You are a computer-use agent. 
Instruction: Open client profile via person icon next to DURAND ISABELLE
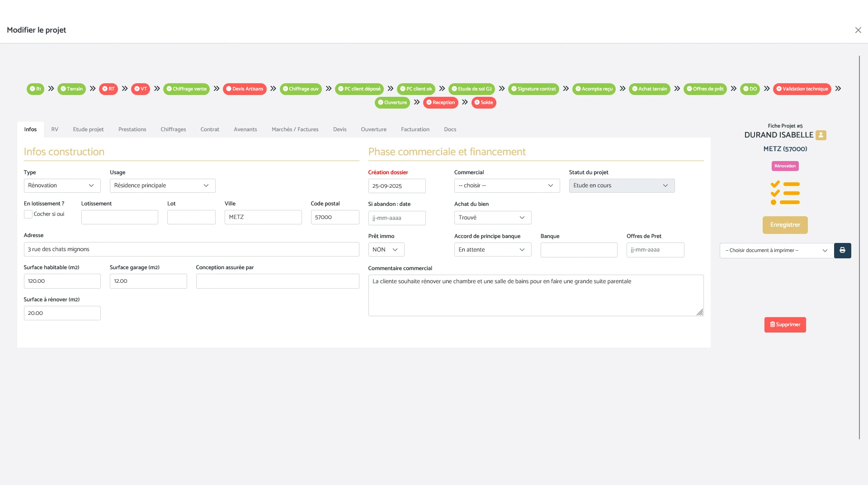coord(821,135)
